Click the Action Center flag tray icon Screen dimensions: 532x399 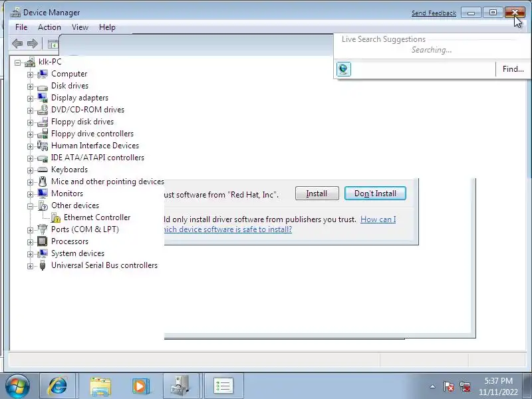(448, 386)
